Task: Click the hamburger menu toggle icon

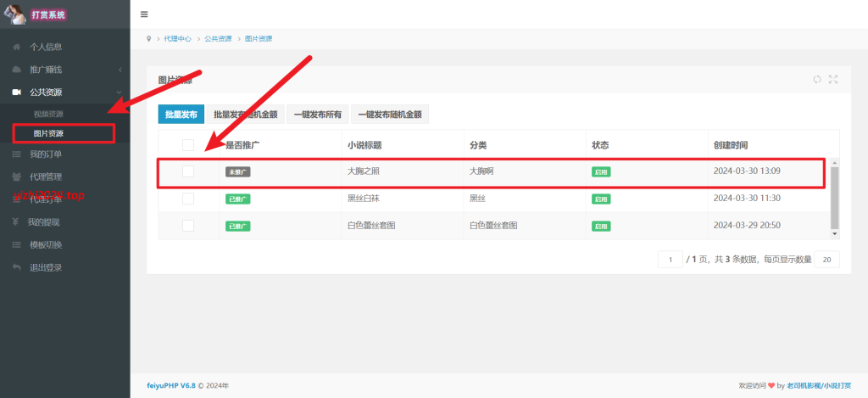Action: pyautogui.click(x=144, y=14)
